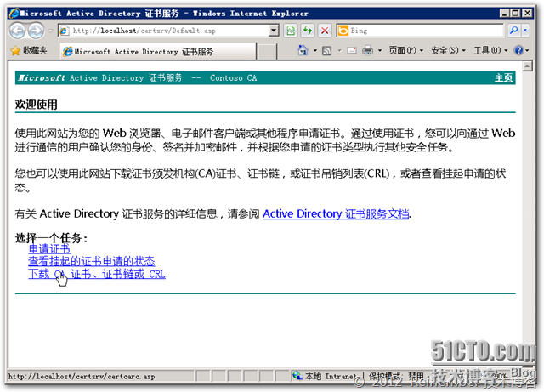Click the Refresh page icon

click(308, 31)
